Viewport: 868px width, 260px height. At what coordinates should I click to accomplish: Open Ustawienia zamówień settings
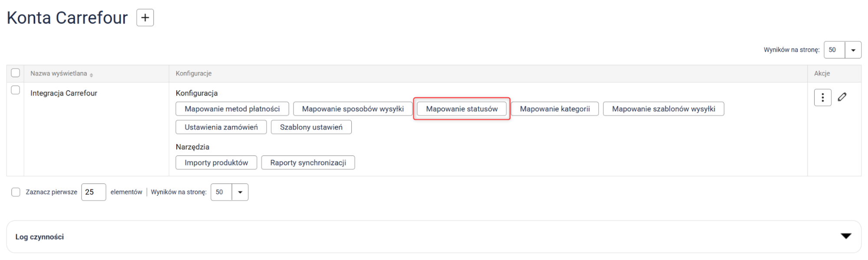pos(221,127)
